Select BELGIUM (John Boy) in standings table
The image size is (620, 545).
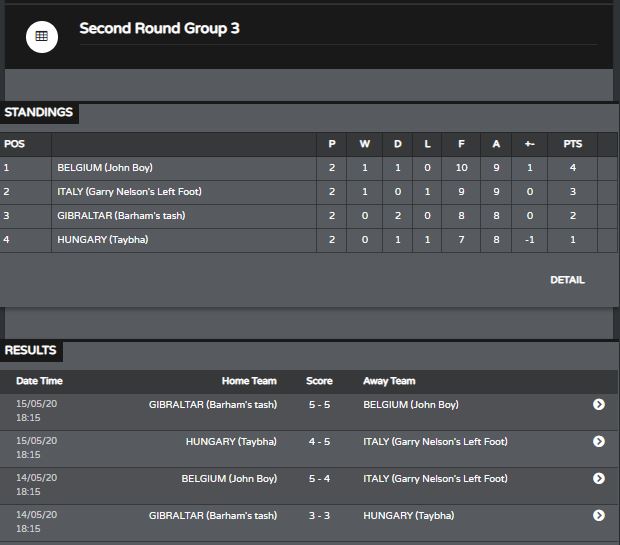[105, 168]
